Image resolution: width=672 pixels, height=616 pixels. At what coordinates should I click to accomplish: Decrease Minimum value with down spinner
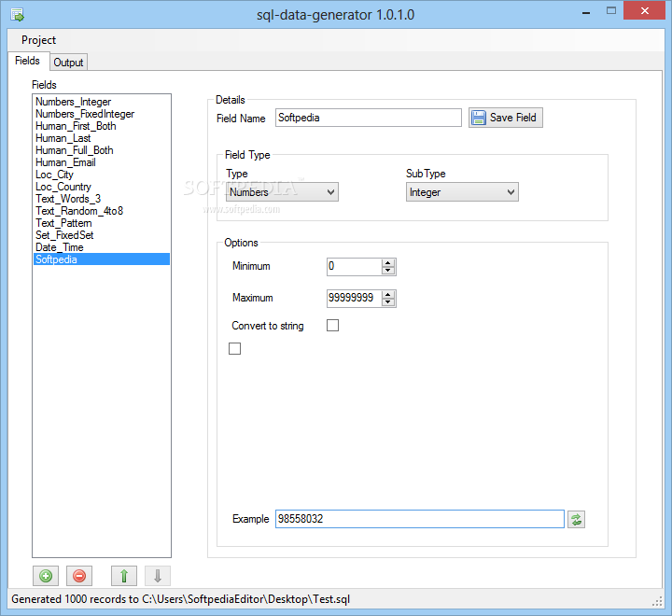coord(388,270)
